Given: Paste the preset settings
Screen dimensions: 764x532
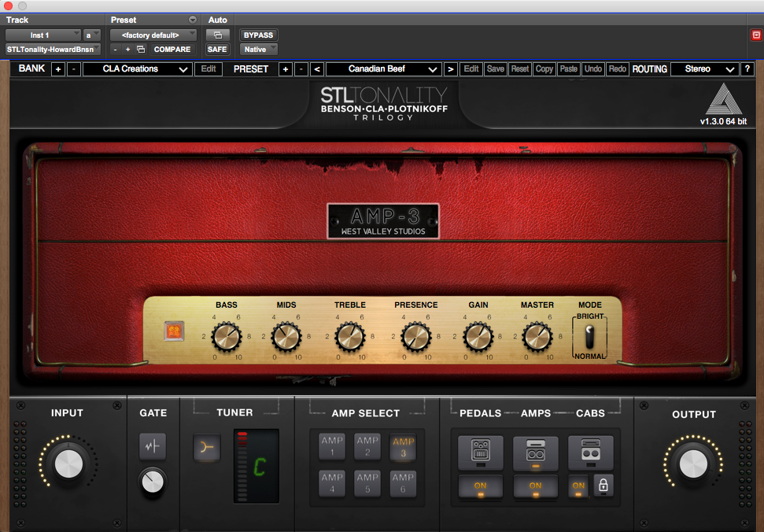Looking at the screenshot, I should (569, 69).
